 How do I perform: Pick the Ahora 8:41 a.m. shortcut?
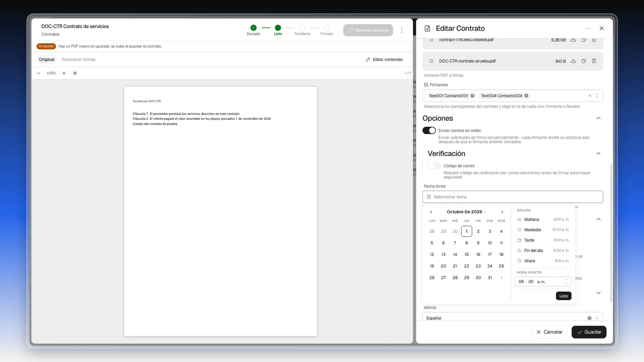pyautogui.click(x=543, y=261)
